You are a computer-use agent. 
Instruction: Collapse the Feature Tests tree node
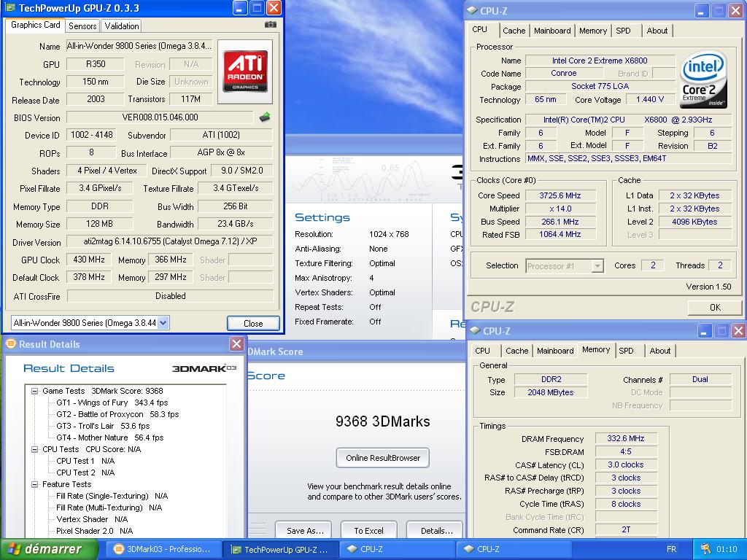pyautogui.click(x=35, y=484)
